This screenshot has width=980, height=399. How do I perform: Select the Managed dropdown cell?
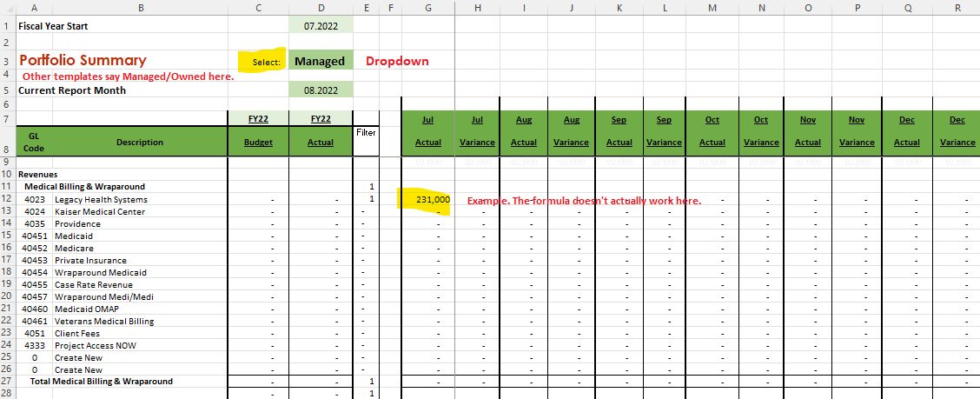click(x=321, y=61)
